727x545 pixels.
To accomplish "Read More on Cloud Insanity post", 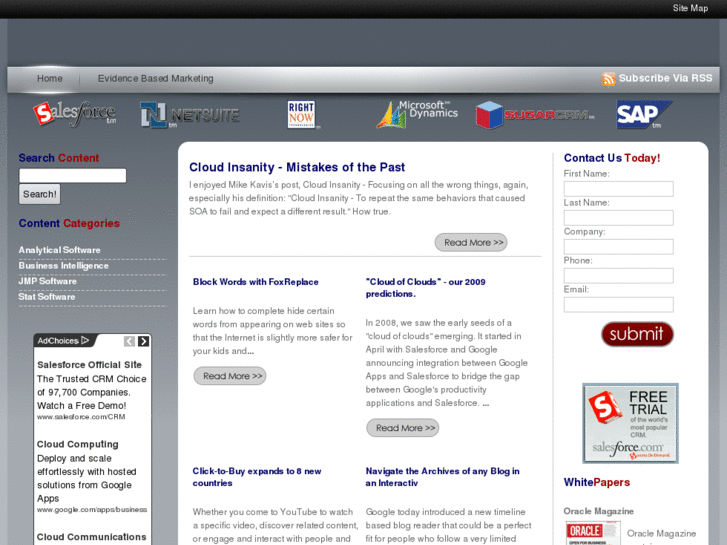I will (471, 243).
